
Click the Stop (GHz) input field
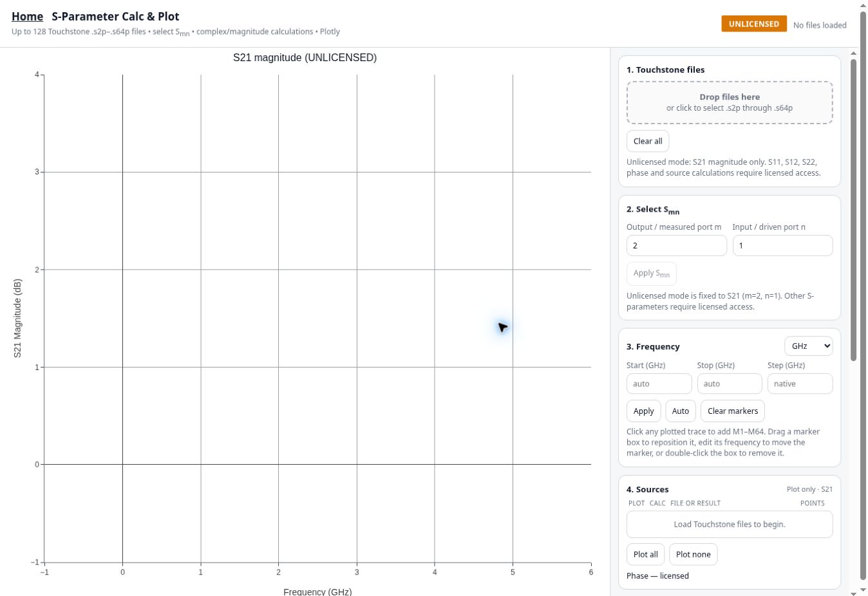(x=730, y=384)
